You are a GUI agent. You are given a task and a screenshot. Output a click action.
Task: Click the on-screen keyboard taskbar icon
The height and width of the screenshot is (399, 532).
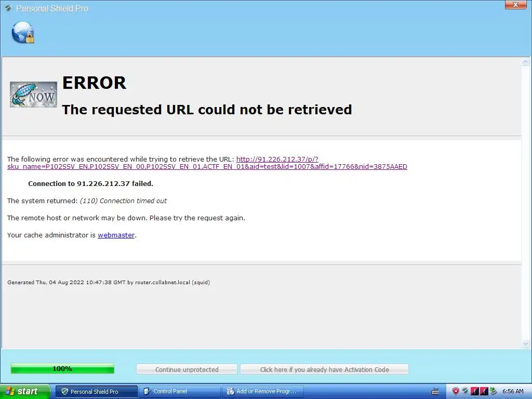(x=435, y=392)
